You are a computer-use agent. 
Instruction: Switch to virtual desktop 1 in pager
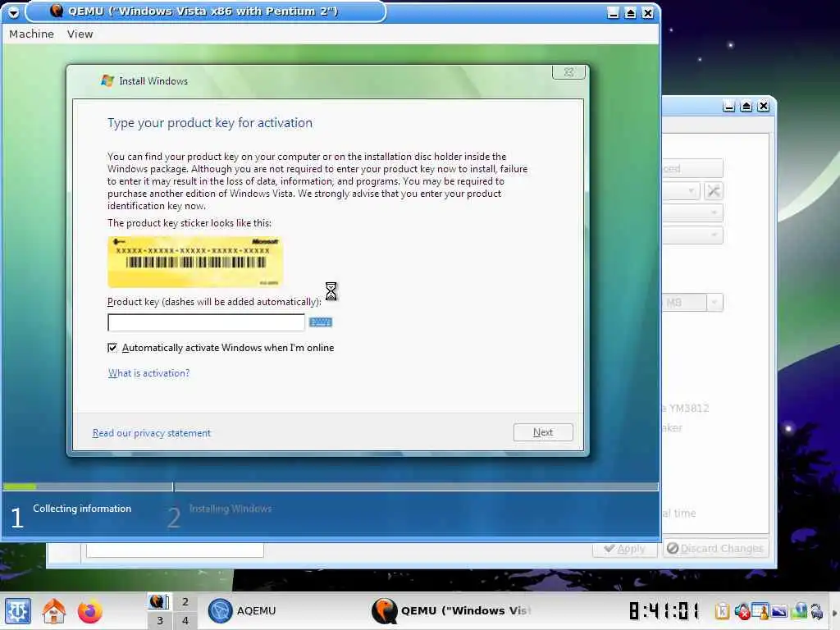[x=159, y=601]
